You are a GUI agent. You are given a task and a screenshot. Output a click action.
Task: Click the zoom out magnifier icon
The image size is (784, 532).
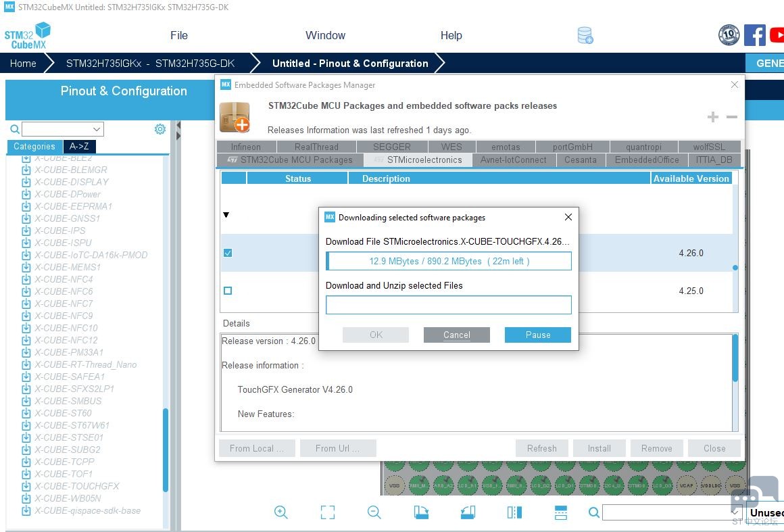click(x=374, y=512)
